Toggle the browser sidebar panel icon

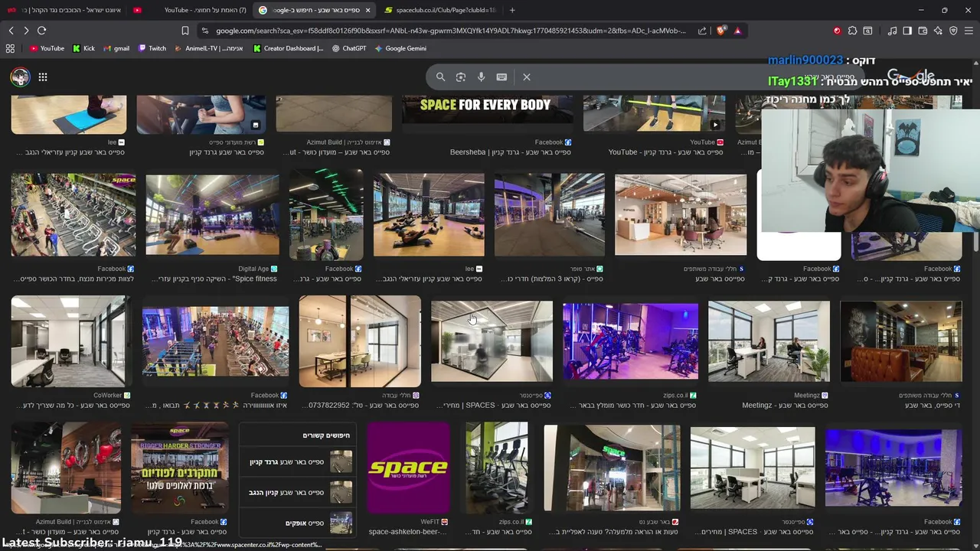pos(907,31)
